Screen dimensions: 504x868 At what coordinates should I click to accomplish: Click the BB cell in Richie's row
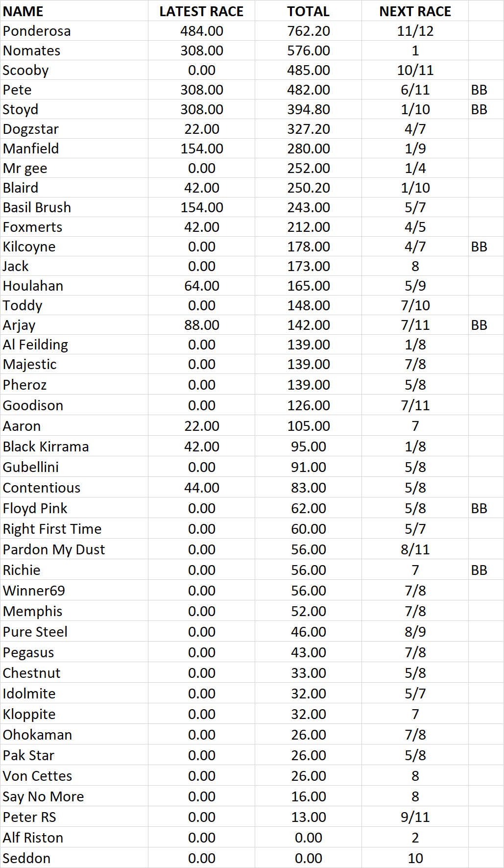(x=479, y=570)
